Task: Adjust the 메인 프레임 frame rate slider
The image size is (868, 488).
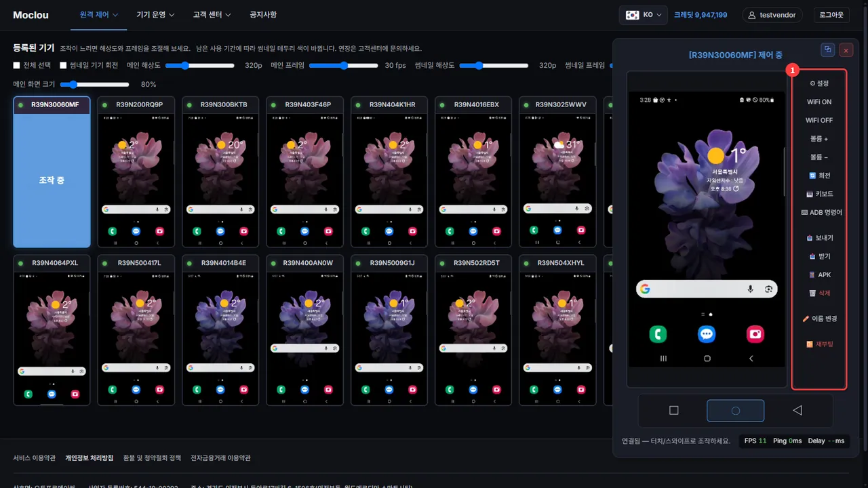Action: (344, 66)
